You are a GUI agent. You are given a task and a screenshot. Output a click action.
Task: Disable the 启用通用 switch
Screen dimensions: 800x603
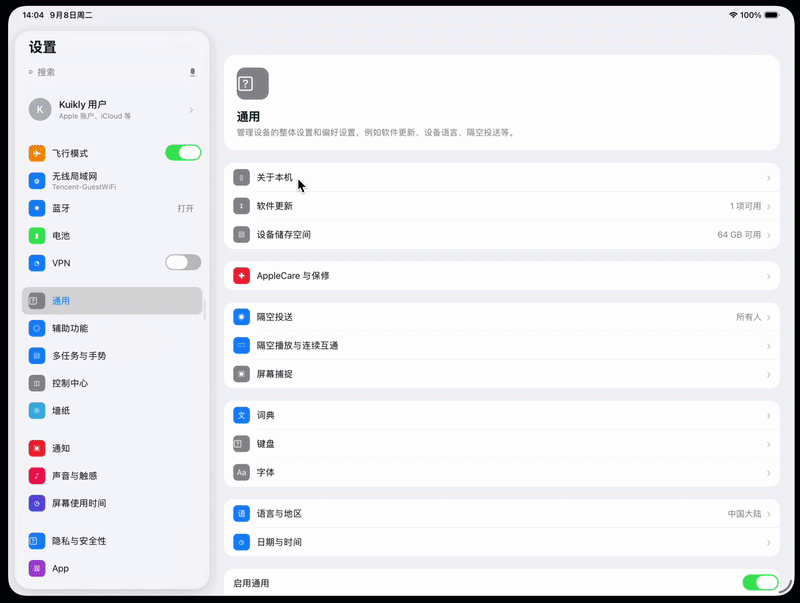760,583
